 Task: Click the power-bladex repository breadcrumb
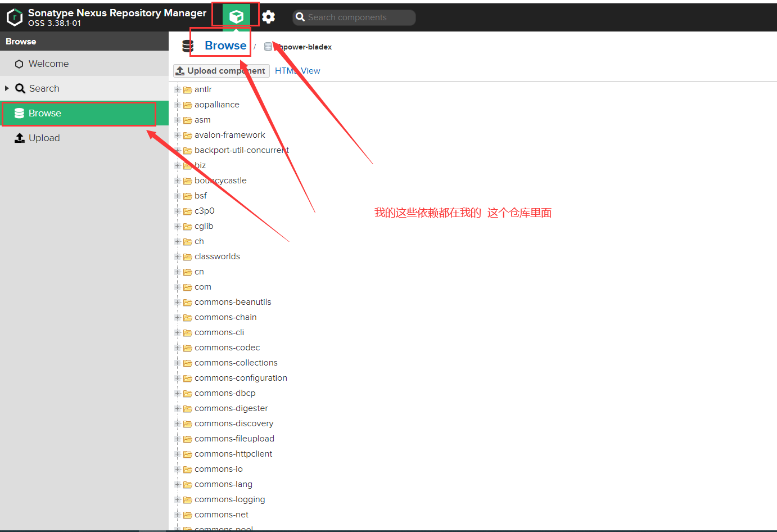[x=304, y=47]
